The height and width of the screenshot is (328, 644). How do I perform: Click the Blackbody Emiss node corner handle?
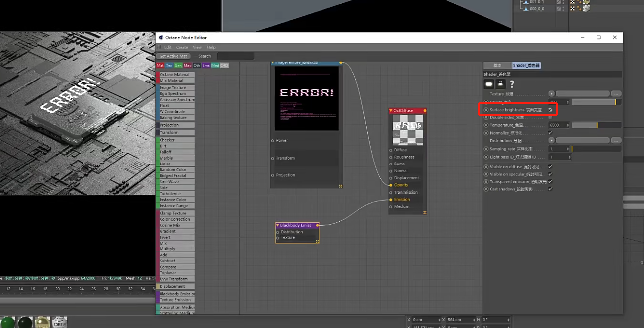(x=317, y=241)
